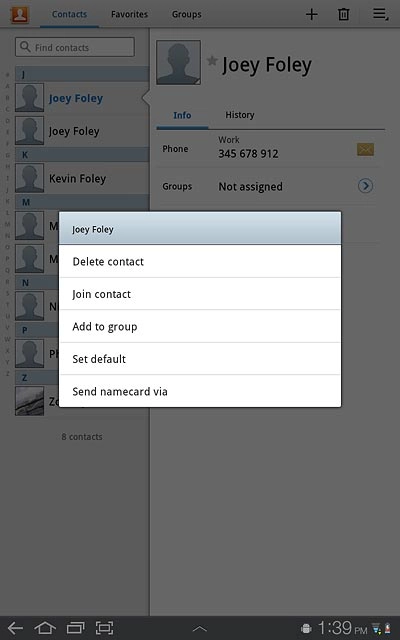Click the Find contacts search field

point(75,47)
